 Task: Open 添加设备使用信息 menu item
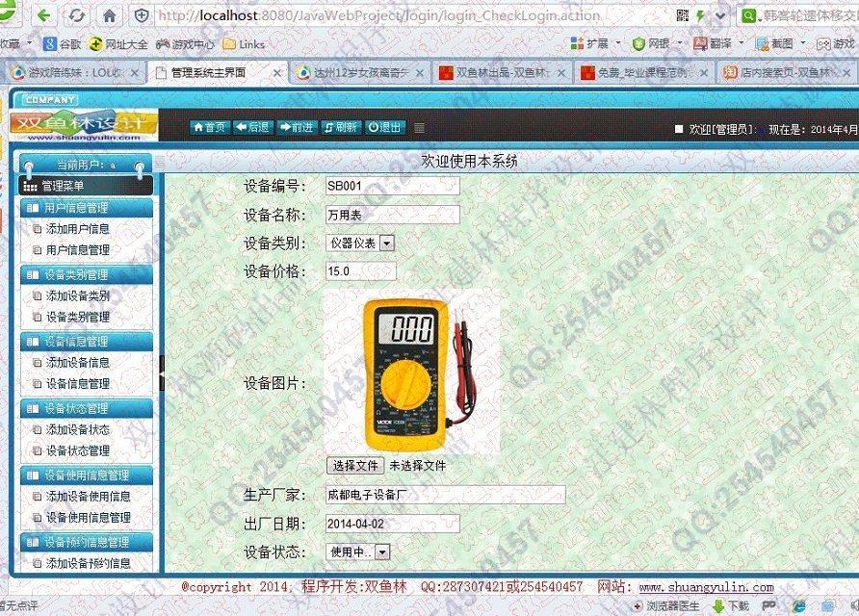88,497
